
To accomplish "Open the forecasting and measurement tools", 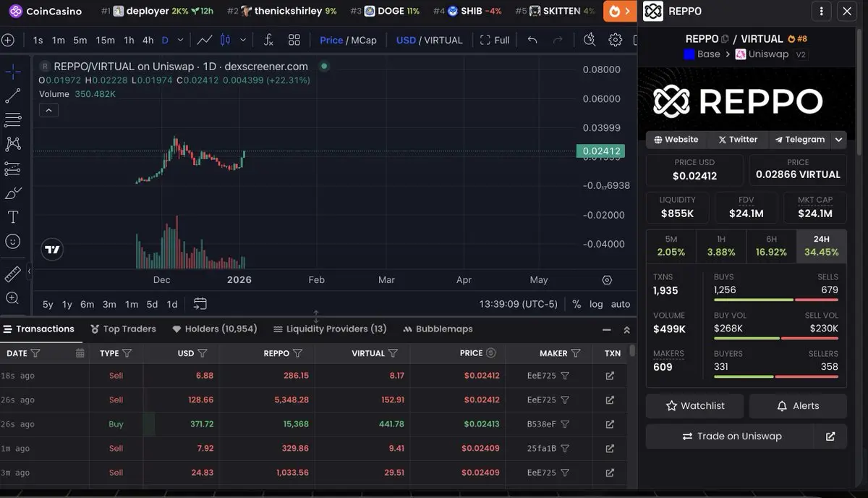I will coord(13,169).
